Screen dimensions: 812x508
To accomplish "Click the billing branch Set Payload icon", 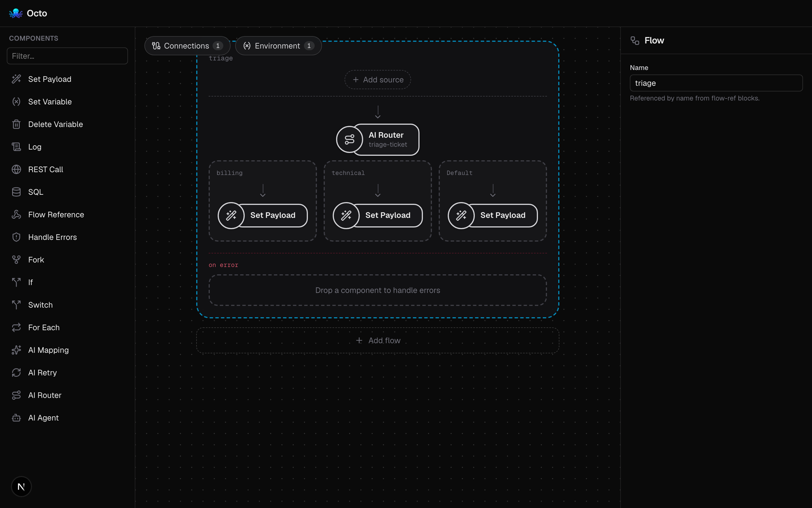I will pyautogui.click(x=231, y=215).
